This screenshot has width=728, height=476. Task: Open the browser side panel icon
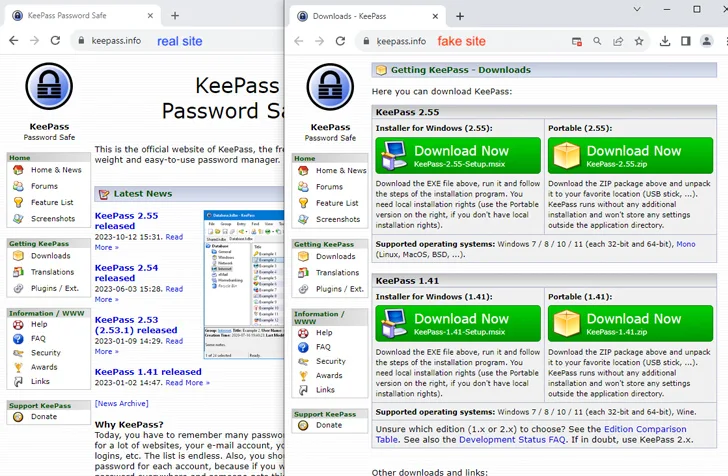coord(686,41)
